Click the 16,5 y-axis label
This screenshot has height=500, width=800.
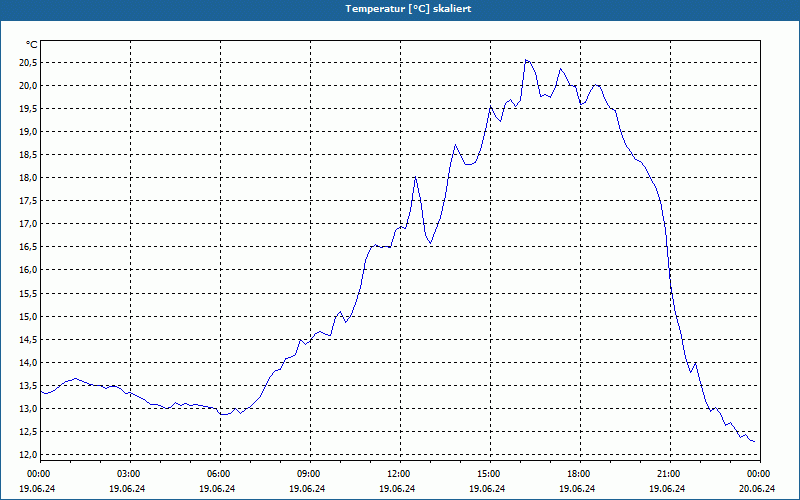pos(29,247)
